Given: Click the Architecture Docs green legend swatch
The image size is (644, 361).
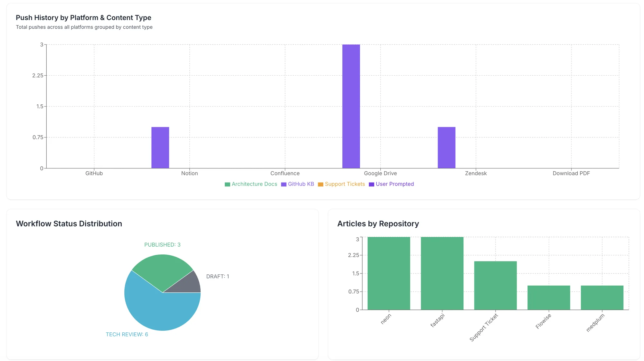Looking at the screenshot, I should click(x=227, y=184).
